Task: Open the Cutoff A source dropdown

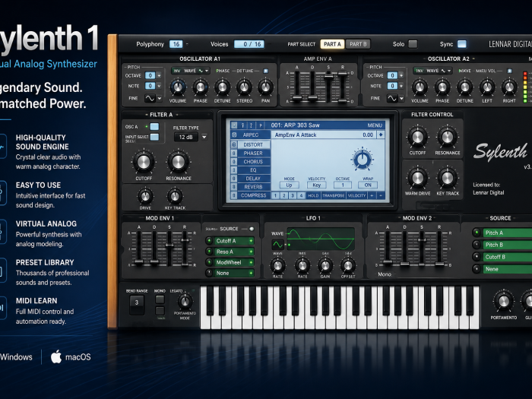Action: point(251,241)
